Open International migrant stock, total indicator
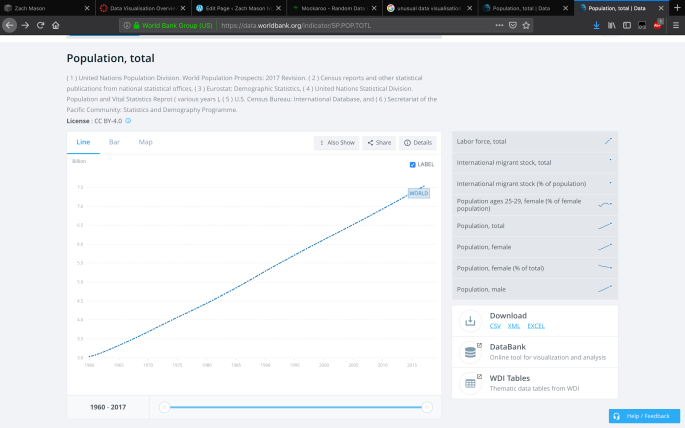This screenshot has height=428, width=685. [535, 162]
